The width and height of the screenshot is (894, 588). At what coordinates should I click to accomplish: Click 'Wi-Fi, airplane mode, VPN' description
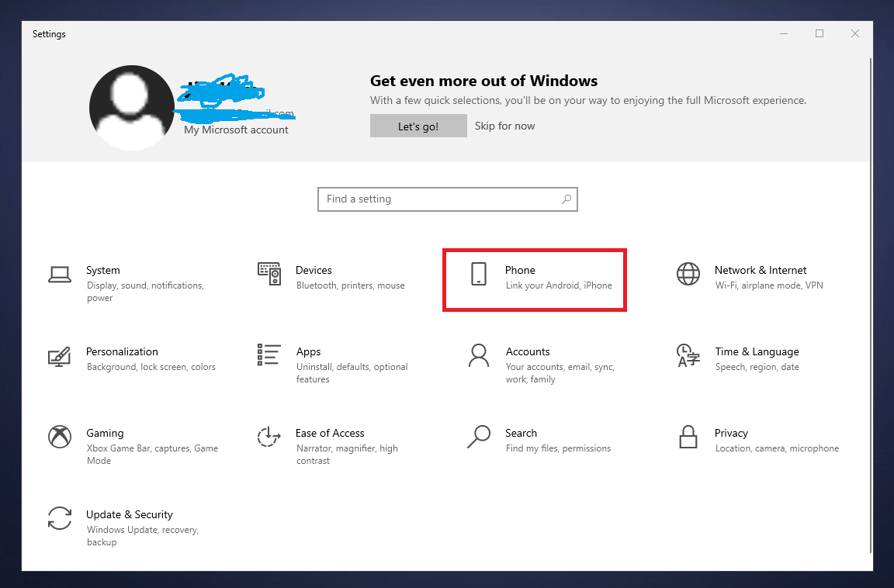769,285
